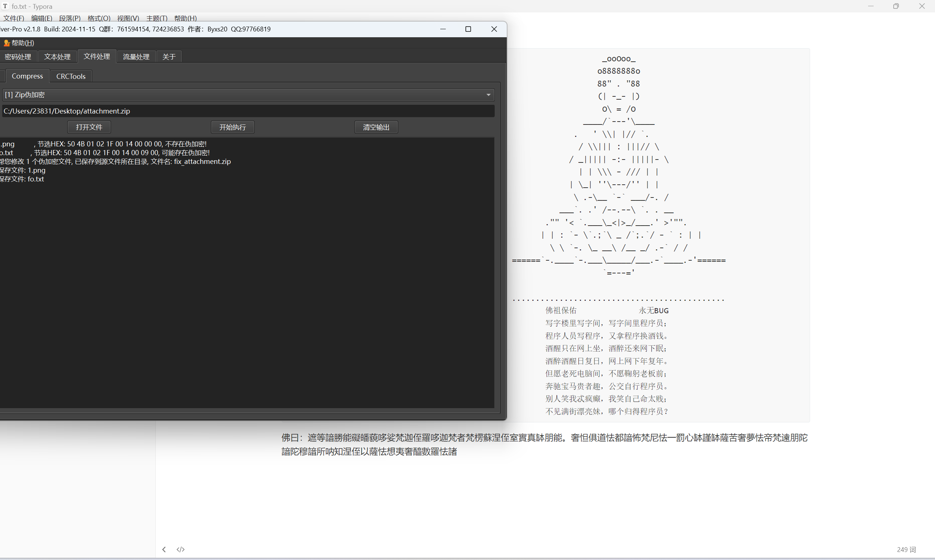Image resolution: width=935 pixels, height=560 pixels.
Task: Close the tool window
Action: click(494, 29)
